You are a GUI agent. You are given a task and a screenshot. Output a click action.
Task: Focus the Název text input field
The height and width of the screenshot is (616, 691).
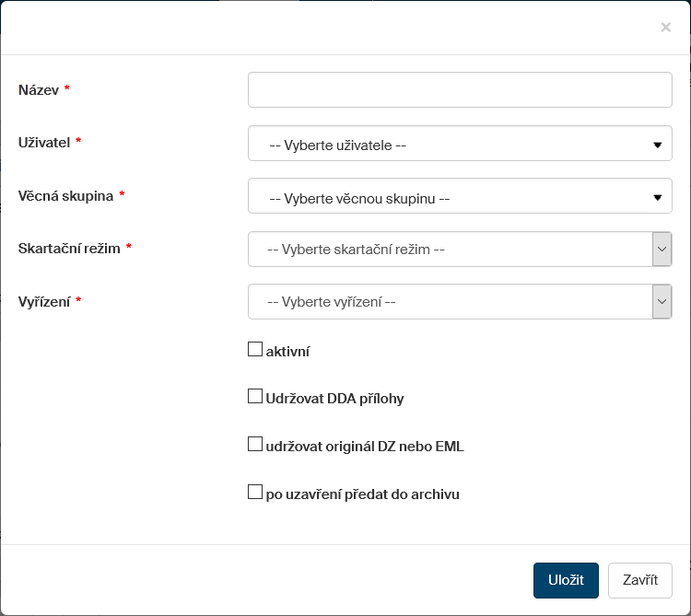[460, 90]
